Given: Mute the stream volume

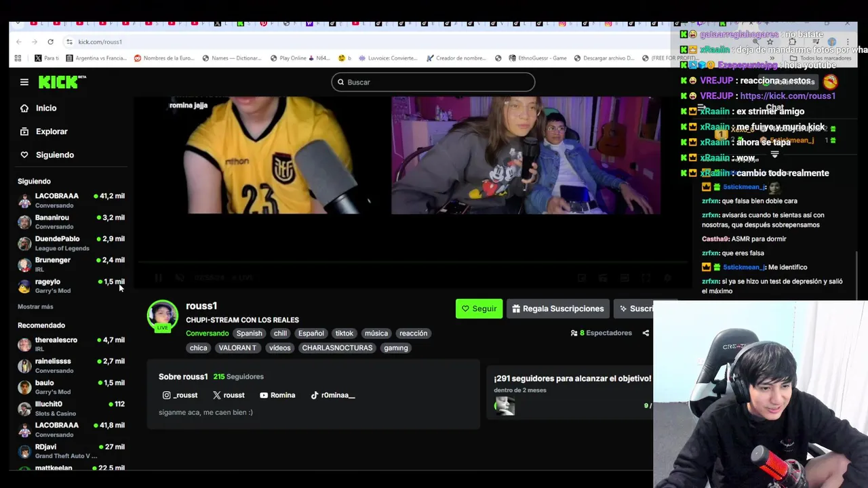Looking at the screenshot, I should pyautogui.click(x=180, y=278).
